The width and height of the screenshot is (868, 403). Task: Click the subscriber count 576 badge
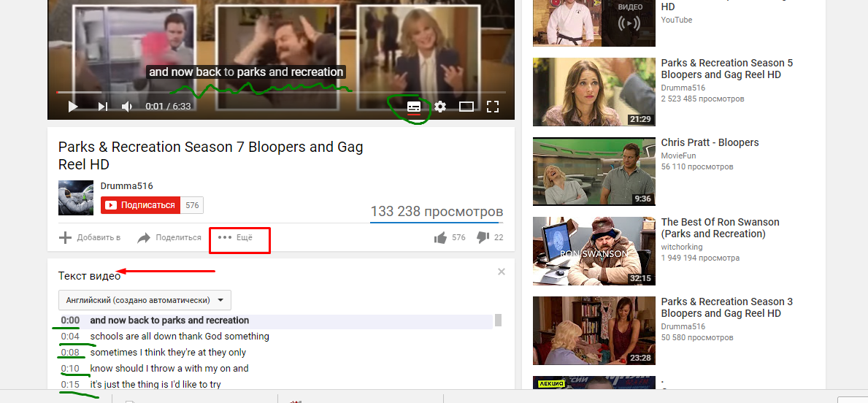click(192, 205)
